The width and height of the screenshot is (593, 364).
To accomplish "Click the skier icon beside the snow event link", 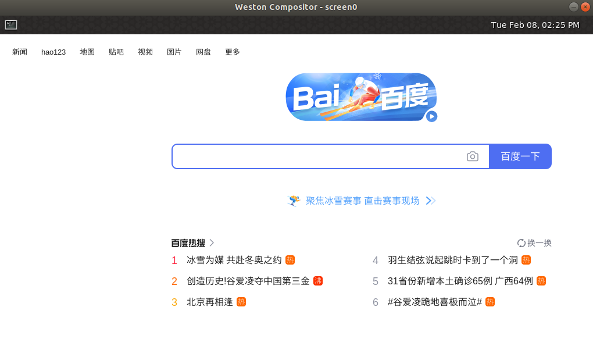I will pos(294,201).
